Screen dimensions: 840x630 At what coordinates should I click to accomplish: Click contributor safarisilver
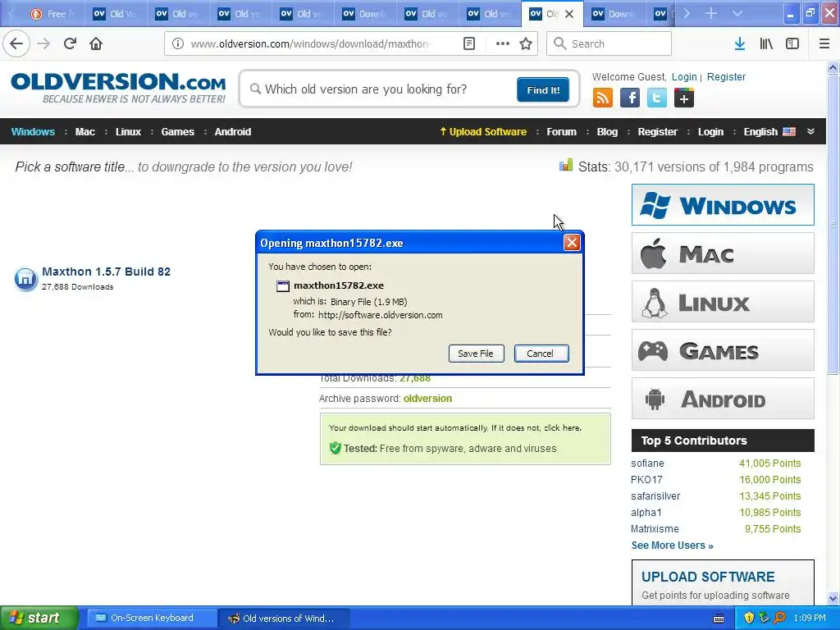pyautogui.click(x=655, y=496)
